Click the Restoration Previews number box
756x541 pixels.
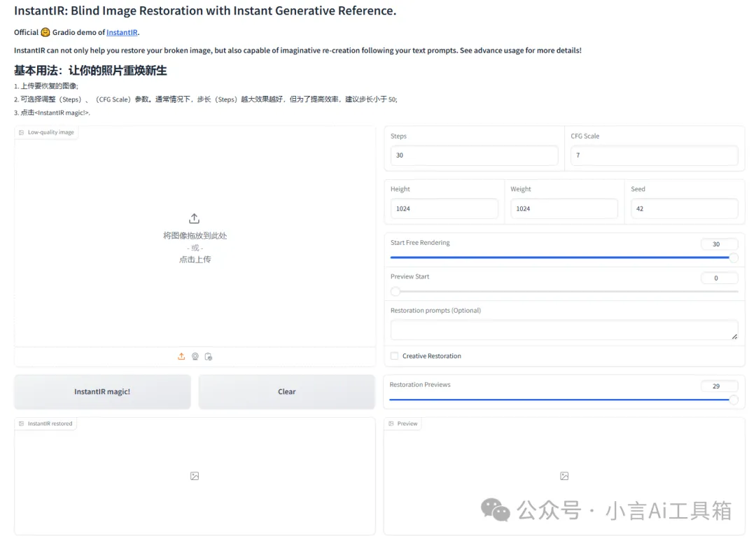720,386
